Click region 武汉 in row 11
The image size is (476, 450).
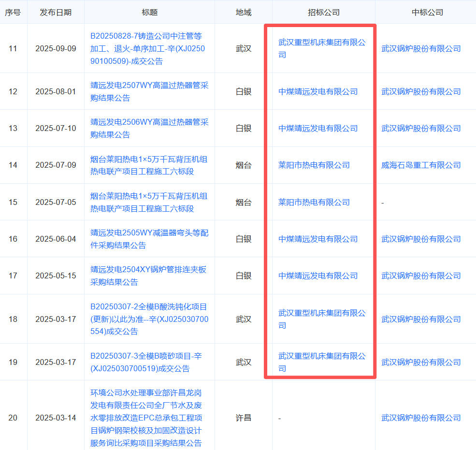(244, 49)
